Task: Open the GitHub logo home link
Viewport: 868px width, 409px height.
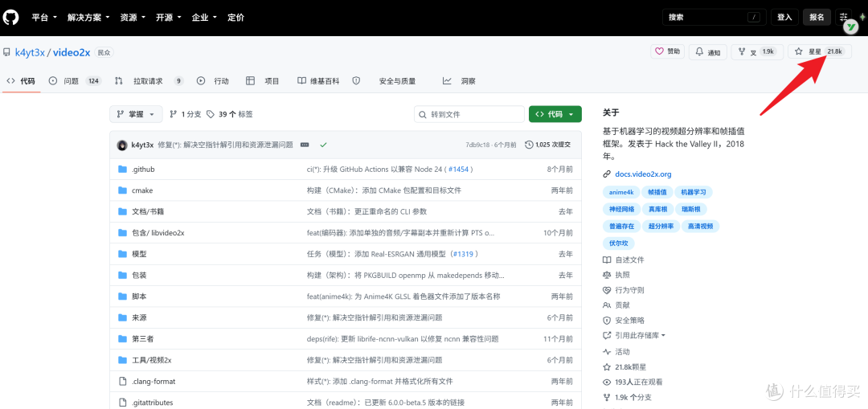Action: (x=10, y=18)
